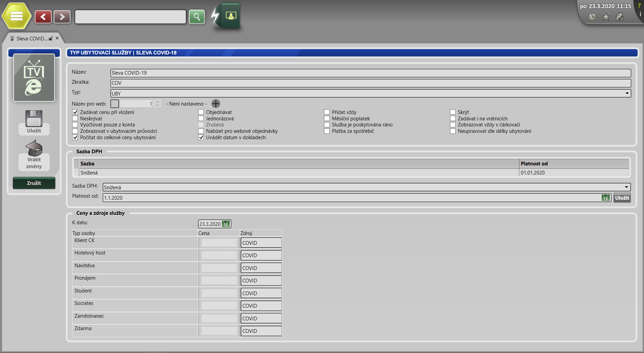Go forward with the gray right arrow
Screen dimensions: 644x353
tap(62, 17)
